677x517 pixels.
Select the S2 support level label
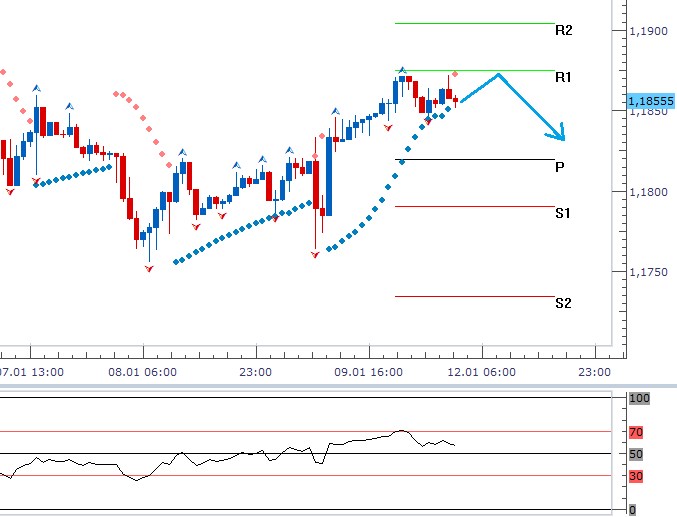point(563,303)
